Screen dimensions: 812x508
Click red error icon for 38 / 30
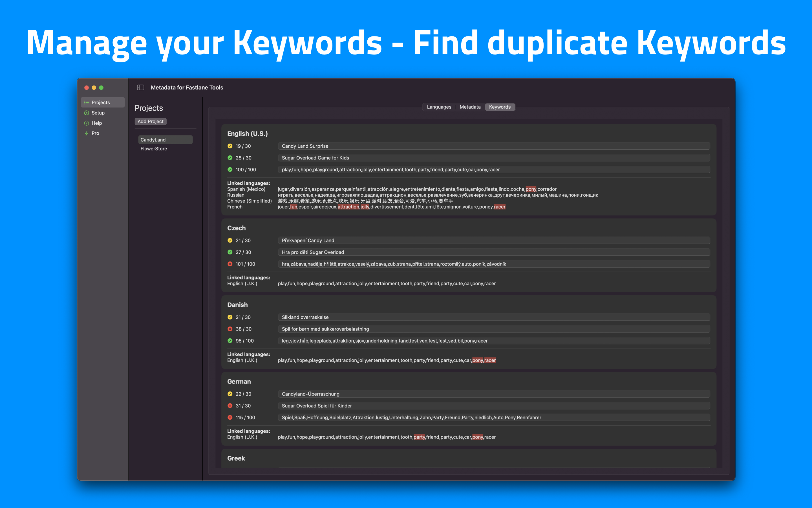coord(230,329)
